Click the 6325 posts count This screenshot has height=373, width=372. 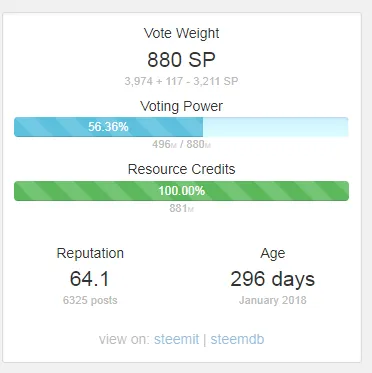[90, 300]
